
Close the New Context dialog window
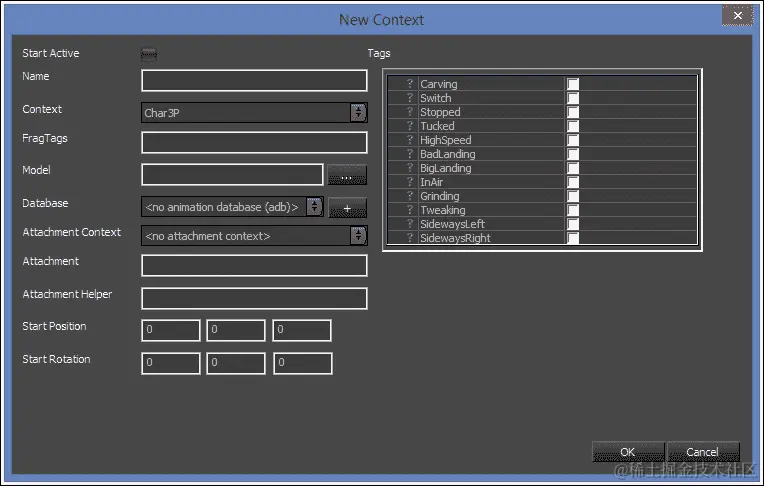[x=738, y=16]
